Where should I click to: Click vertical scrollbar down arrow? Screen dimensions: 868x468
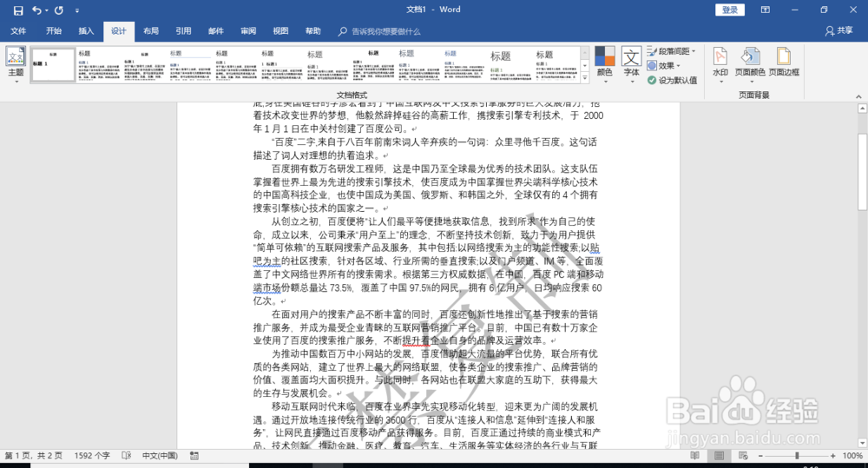(862, 443)
